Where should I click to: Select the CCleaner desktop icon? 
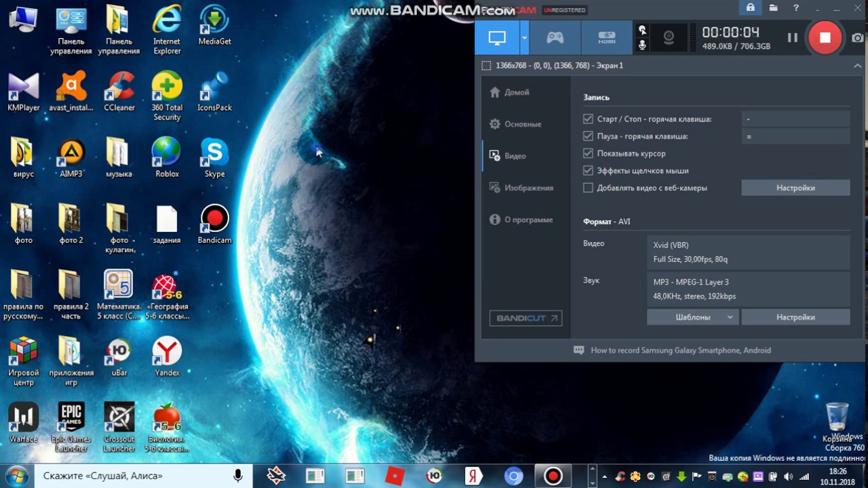tap(119, 92)
